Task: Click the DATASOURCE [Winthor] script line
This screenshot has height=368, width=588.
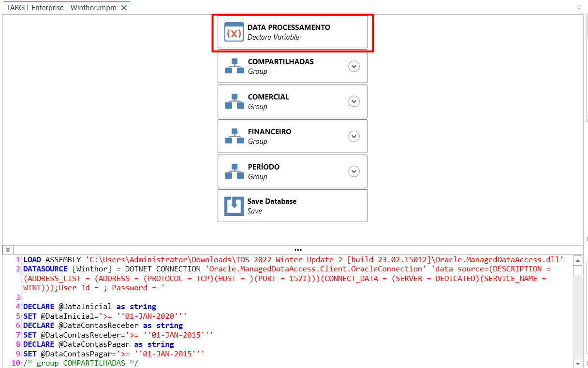Action: click(x=287, y=278)
